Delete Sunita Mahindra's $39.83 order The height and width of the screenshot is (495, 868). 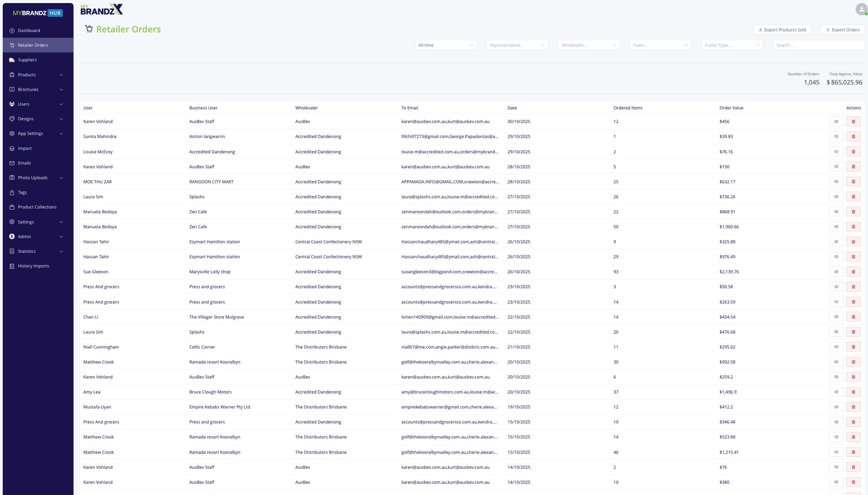(853, 137)
